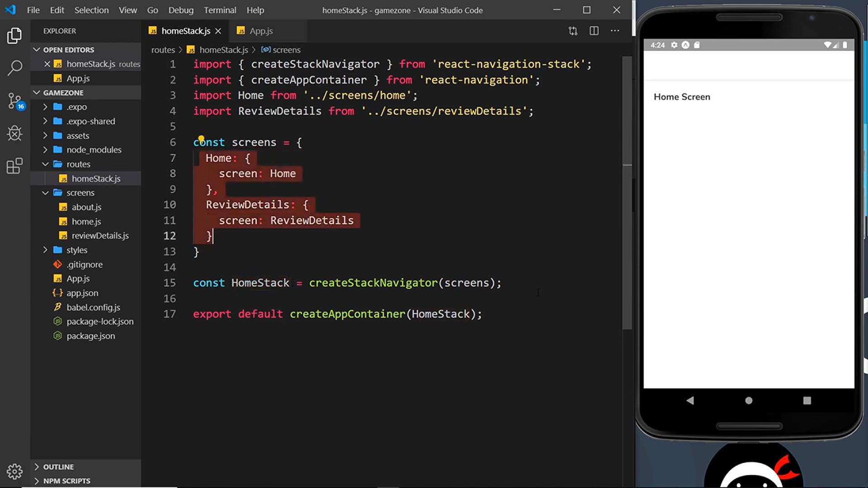868x488 pixels.
Task: Expand the .expo folder
Action: click(x=86, y=107)
